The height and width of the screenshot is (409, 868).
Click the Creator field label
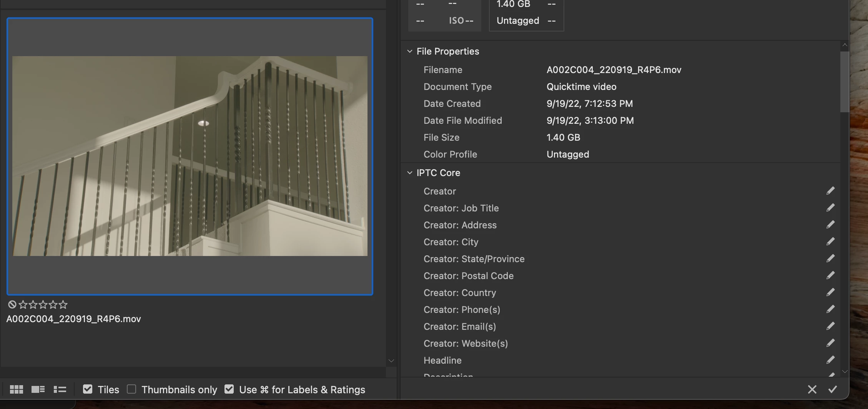[x=440, y=191]
